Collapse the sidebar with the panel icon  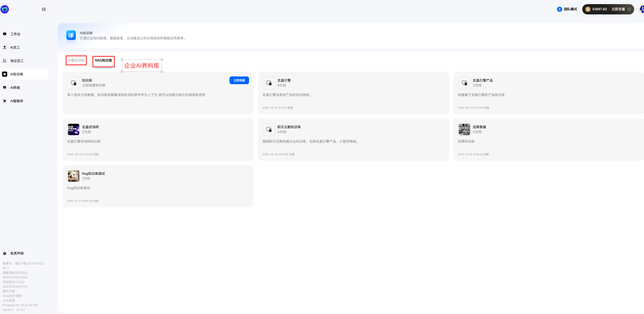[44, 9]
